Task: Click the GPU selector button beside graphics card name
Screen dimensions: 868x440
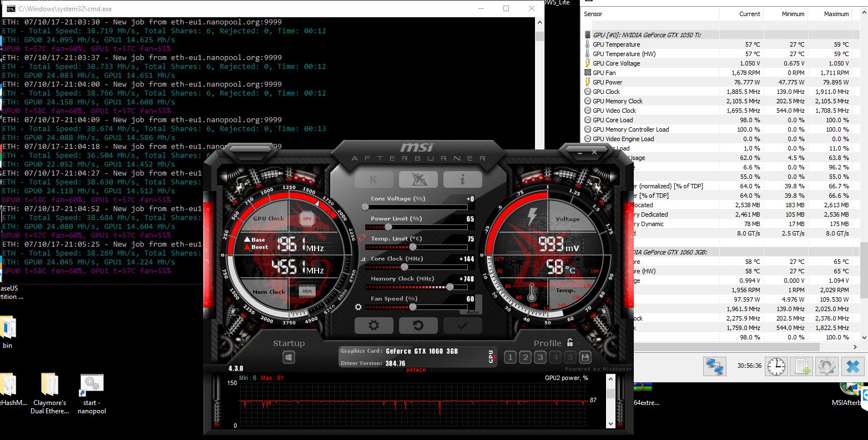Action: (491, 357)
